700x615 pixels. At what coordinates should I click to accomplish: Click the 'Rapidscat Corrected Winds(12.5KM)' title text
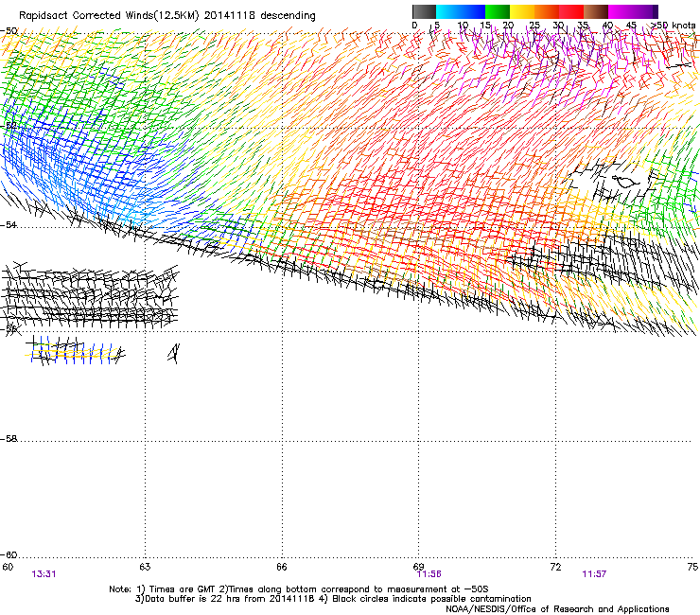[109, 16]
